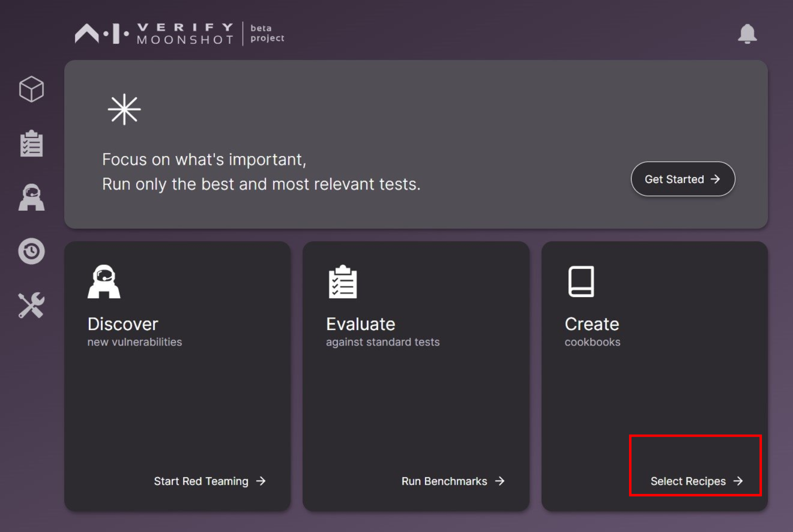
Task: Click the asterisk icon in the banner
Action: 124,109
